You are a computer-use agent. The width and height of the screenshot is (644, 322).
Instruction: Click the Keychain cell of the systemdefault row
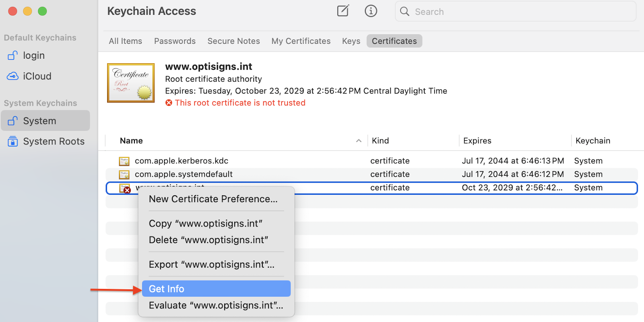[x=588, y=174]
